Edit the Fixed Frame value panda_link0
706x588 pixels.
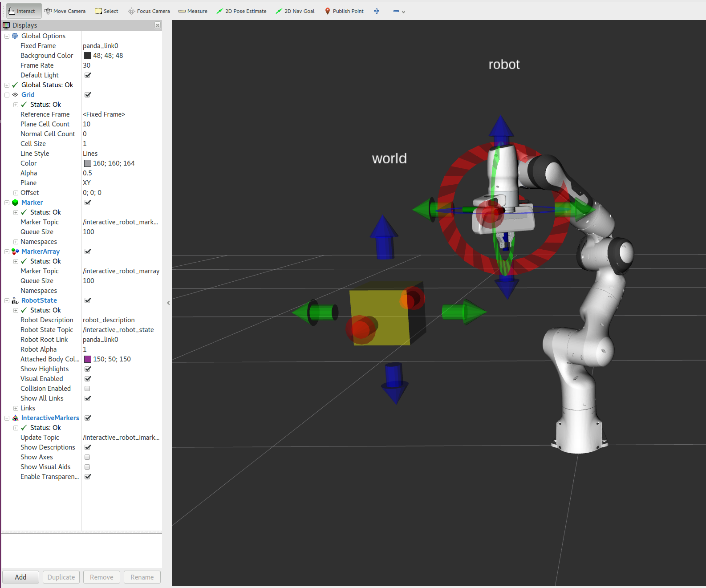[101, 46]
